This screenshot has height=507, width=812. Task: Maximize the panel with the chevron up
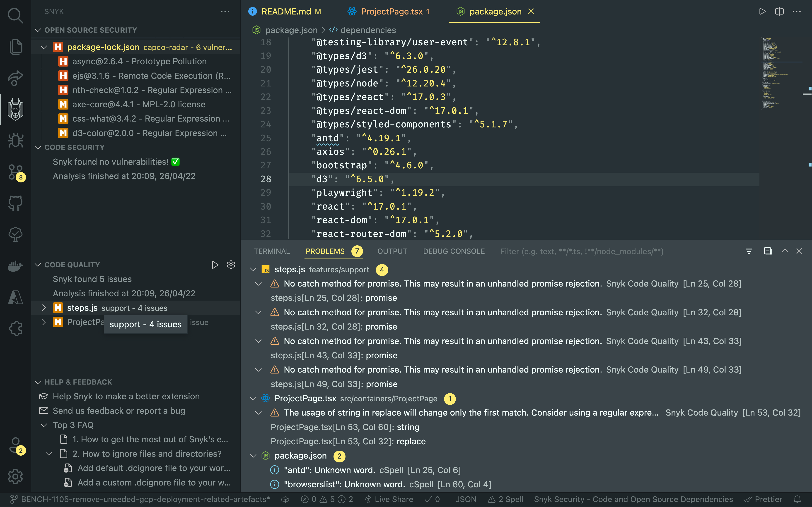pyautogui.click(x=785, y=251)
